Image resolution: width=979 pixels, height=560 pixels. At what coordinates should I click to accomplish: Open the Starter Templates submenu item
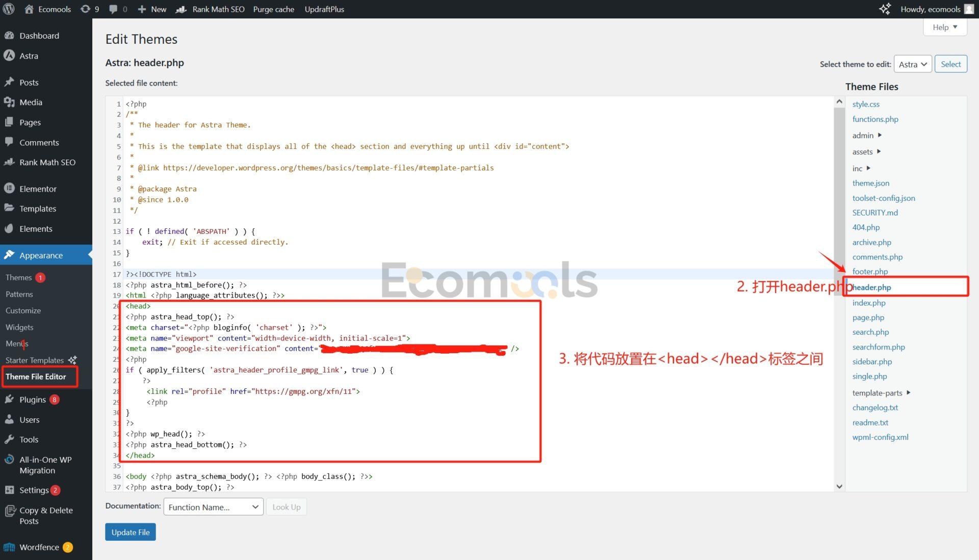35,360
